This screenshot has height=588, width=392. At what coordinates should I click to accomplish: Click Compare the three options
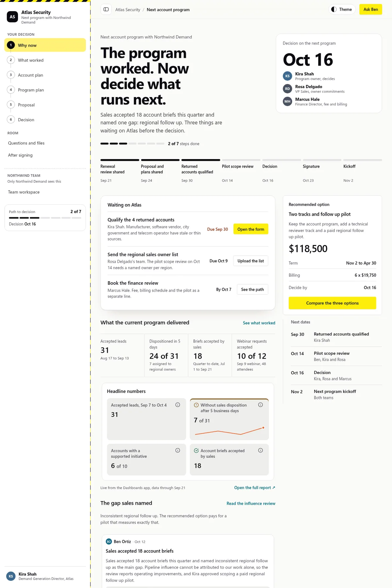point(332,303)
